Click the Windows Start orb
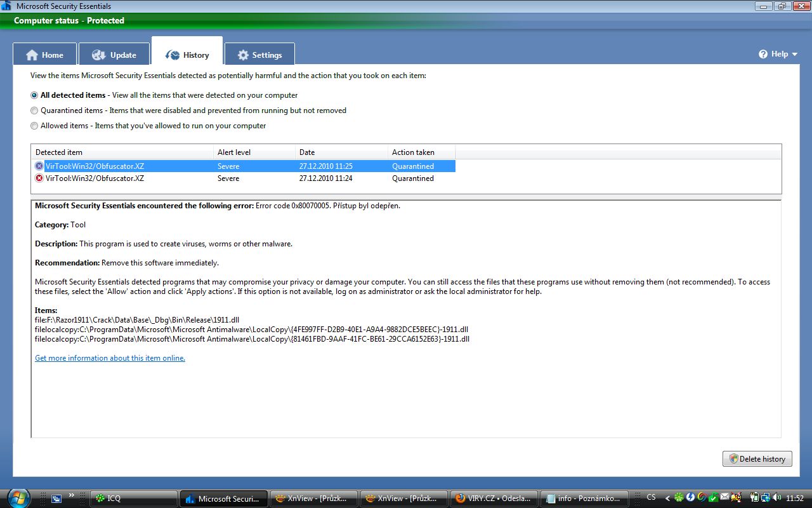Viewport: 812px width, 508px height. tap(17, 497)
